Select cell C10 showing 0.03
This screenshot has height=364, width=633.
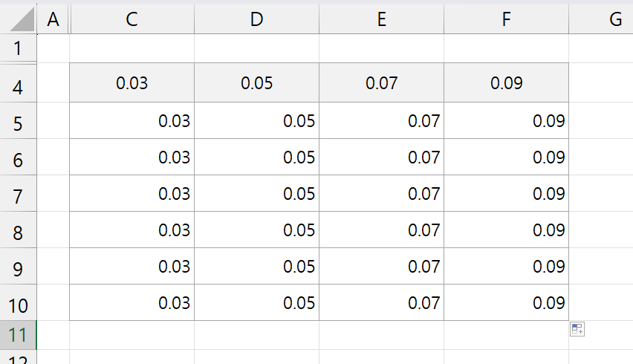132,302
